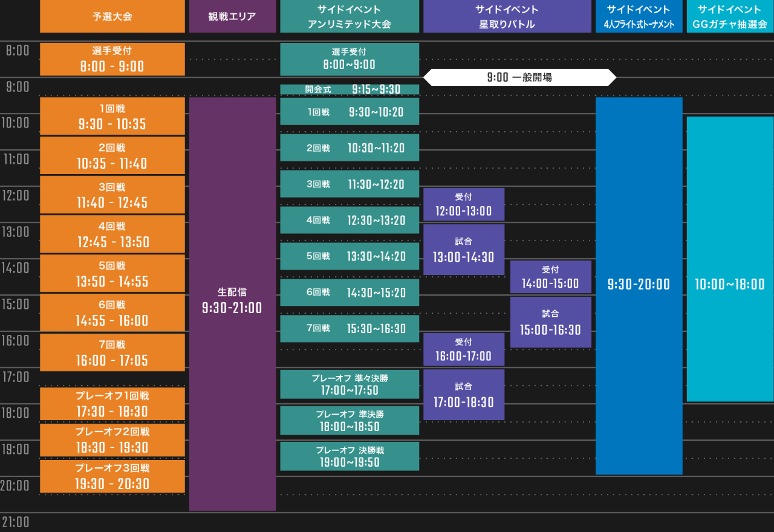Click the 開会式 9:15~9:30 block
The image size is (774, 532).
tap(349, 89)
